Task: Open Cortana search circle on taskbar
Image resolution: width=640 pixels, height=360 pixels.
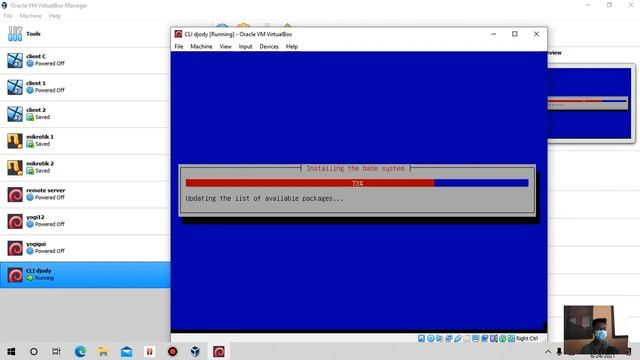Action: [x=34, y=351]
